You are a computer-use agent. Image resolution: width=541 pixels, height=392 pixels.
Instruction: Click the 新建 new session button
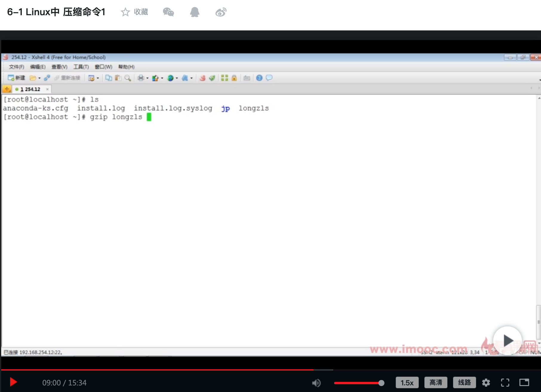[x=16, y=78]
